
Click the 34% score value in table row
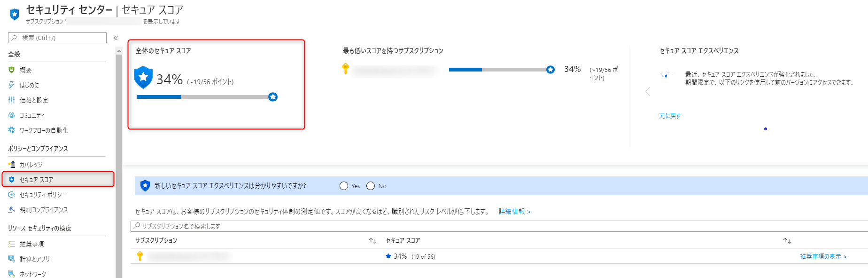coord(400,256)
